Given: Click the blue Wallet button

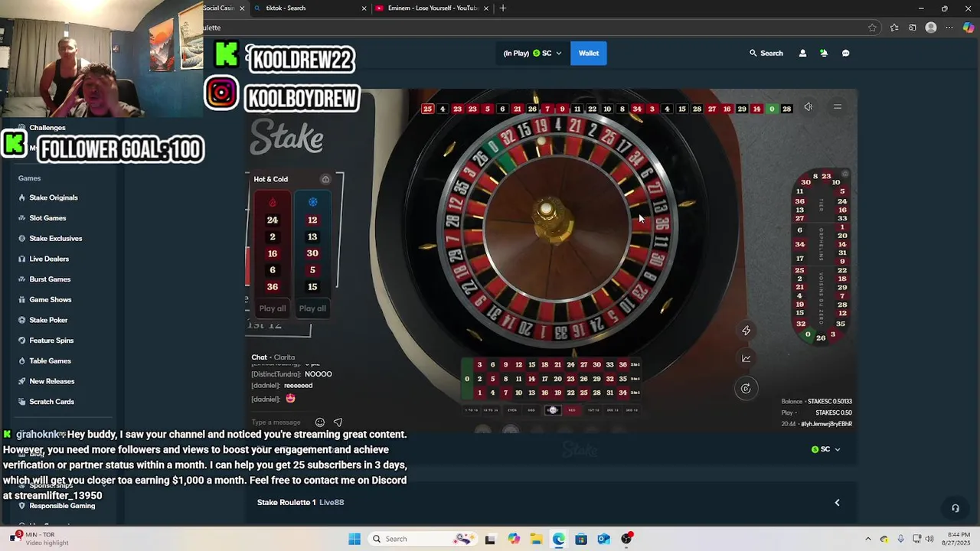Looking at the screenshot, I should click(x=589, y=53).
